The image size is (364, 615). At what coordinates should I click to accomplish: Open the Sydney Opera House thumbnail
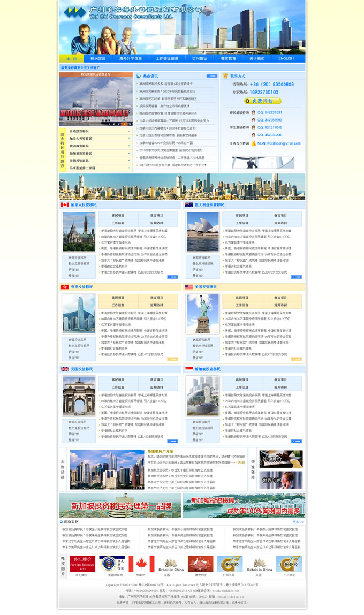pyautogui.click(x=202, y=232)
